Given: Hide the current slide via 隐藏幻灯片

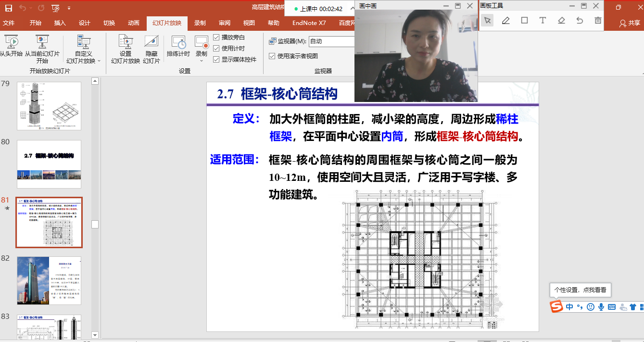Looking at the screenshot, I should (152, 46).
